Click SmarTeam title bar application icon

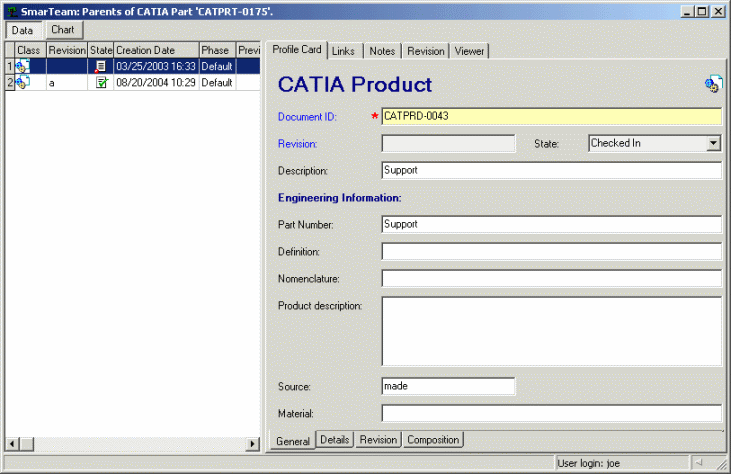[13, 12]
